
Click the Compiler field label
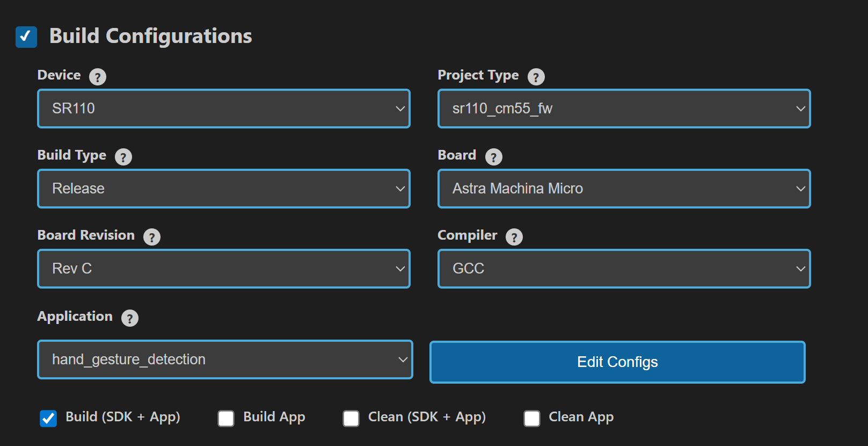point(468,235)
